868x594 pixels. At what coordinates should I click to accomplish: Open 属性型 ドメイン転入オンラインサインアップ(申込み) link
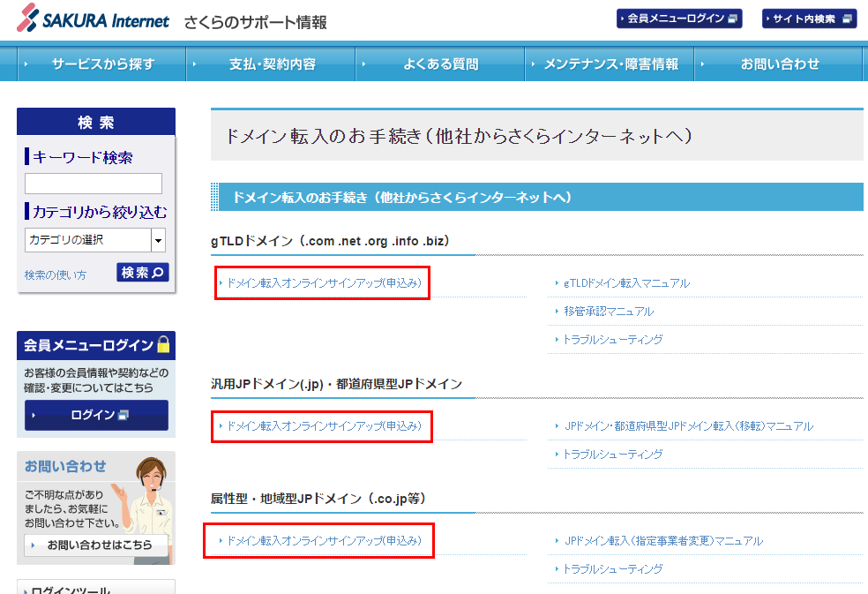click(x=325, y=541)
